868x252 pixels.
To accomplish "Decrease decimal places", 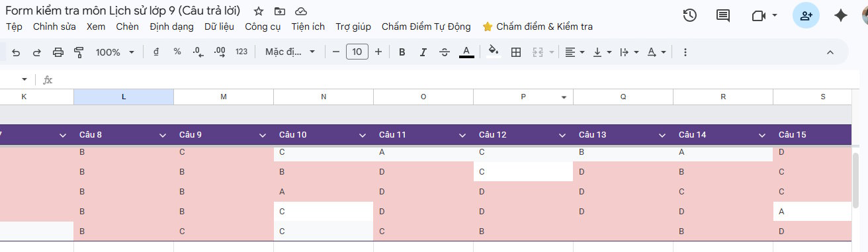I will tap(198, 52).
